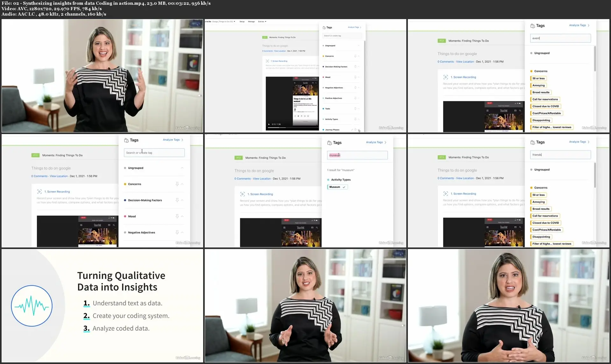The image size is (611, 364).
Task: Open the Setup menu
Action: (242, 22)
